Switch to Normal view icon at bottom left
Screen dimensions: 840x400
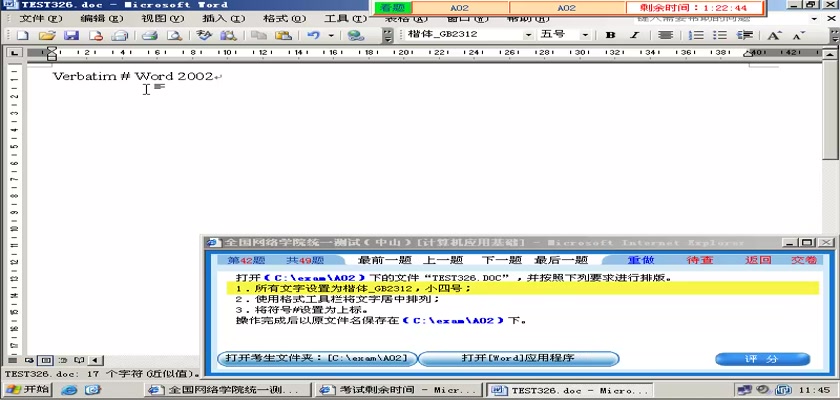tap(12, 360)
